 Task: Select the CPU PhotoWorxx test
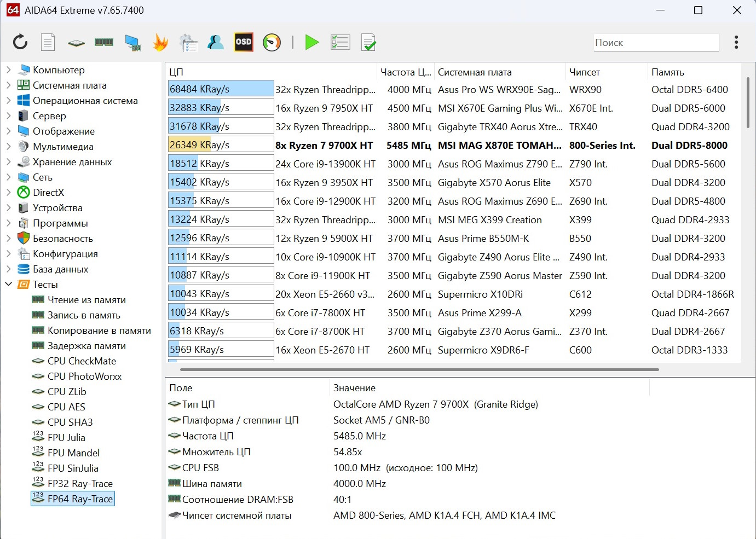tap(84, 376)
